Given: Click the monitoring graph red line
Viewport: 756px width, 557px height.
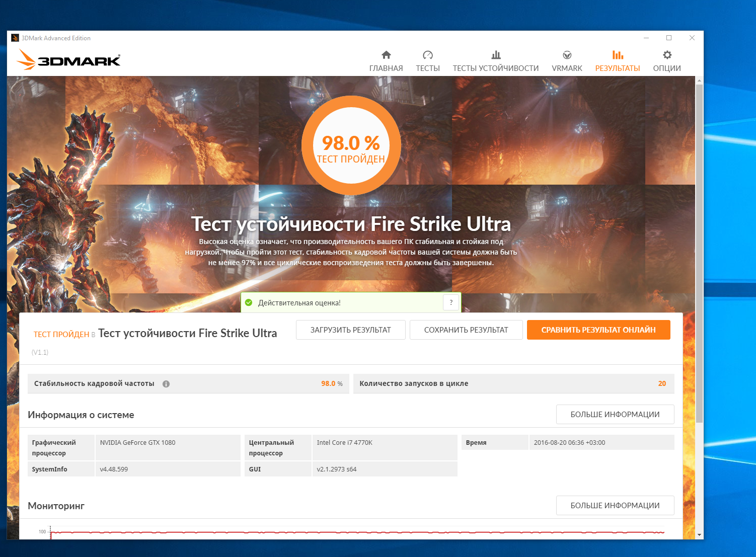Looking at the screenshot, I should [357, 532].
